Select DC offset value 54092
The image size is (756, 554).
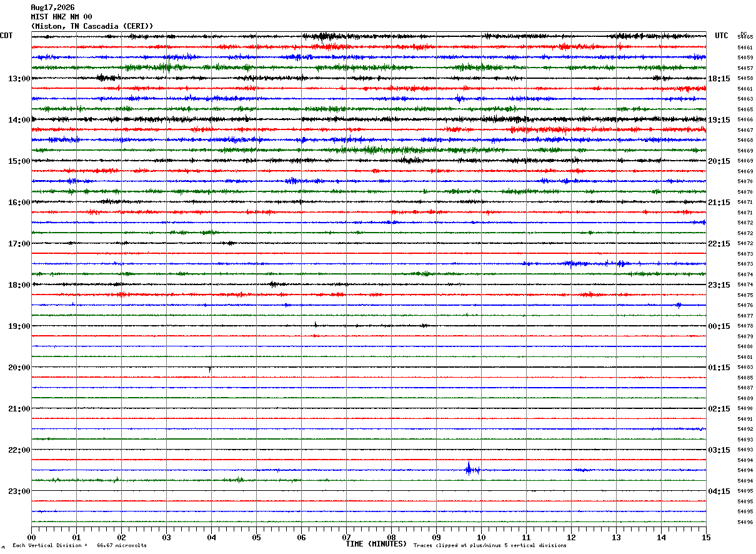745,429
